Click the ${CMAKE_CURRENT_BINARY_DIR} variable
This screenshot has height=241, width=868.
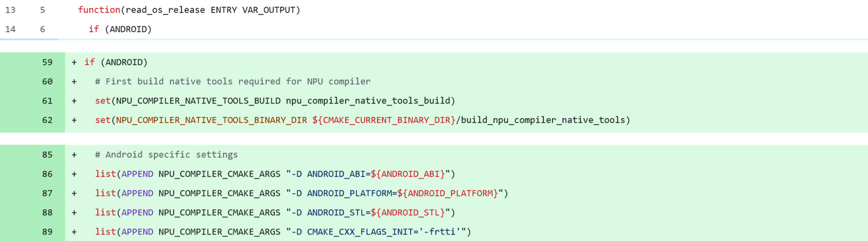coord(384,120)
